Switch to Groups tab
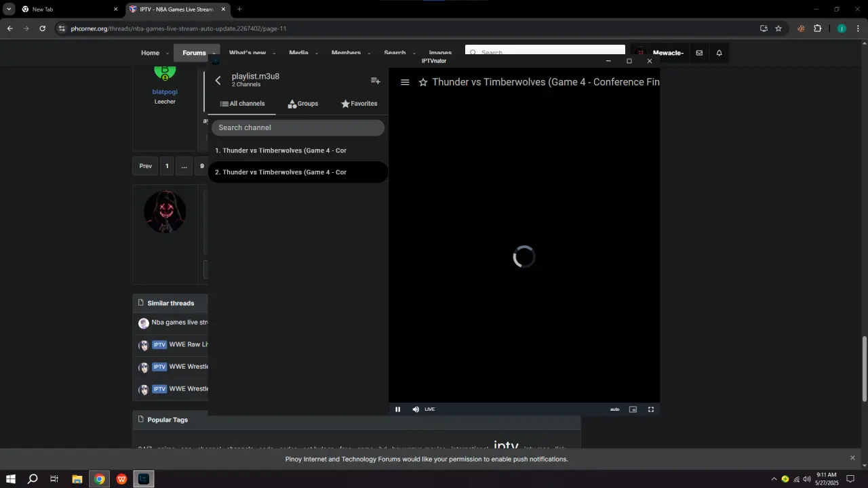This screenshot has width=868, height=488. tap(303, 104)
